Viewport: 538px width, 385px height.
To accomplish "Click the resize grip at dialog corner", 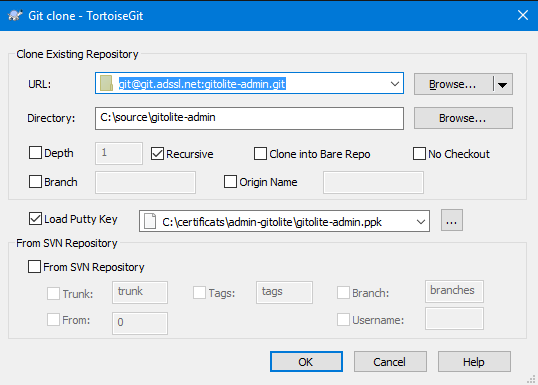I will [531, 379].
